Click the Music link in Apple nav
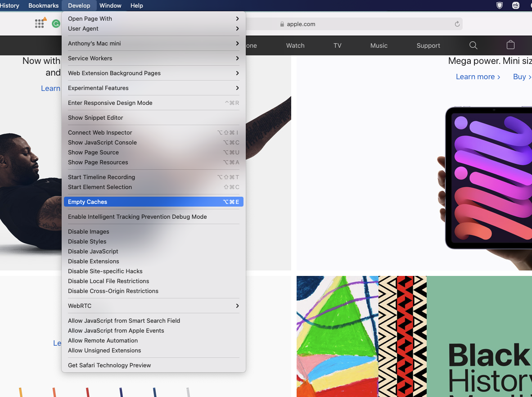The width and height of the screenshot is (532, 397). tap(379, 45)
